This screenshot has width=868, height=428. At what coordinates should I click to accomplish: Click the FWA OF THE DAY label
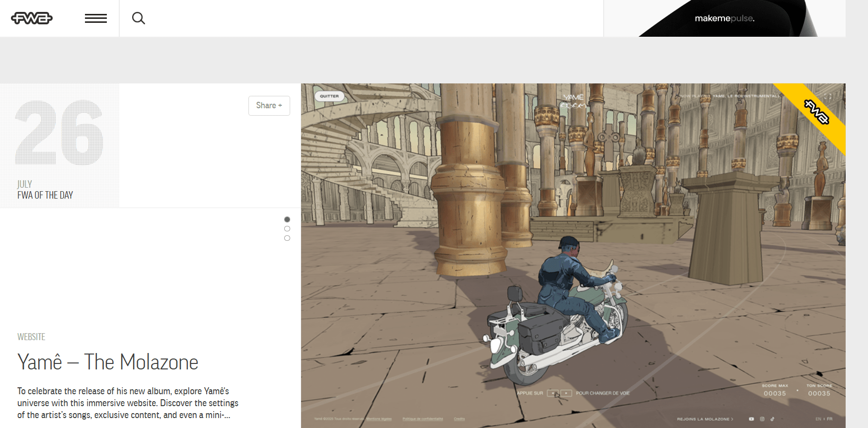coord(45,195)
